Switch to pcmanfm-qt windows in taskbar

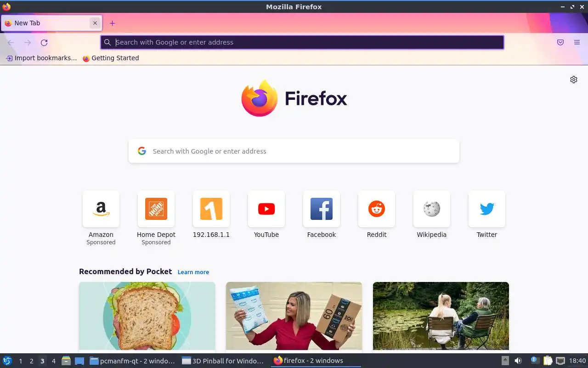pyautogui.click(x=132, y=361)
